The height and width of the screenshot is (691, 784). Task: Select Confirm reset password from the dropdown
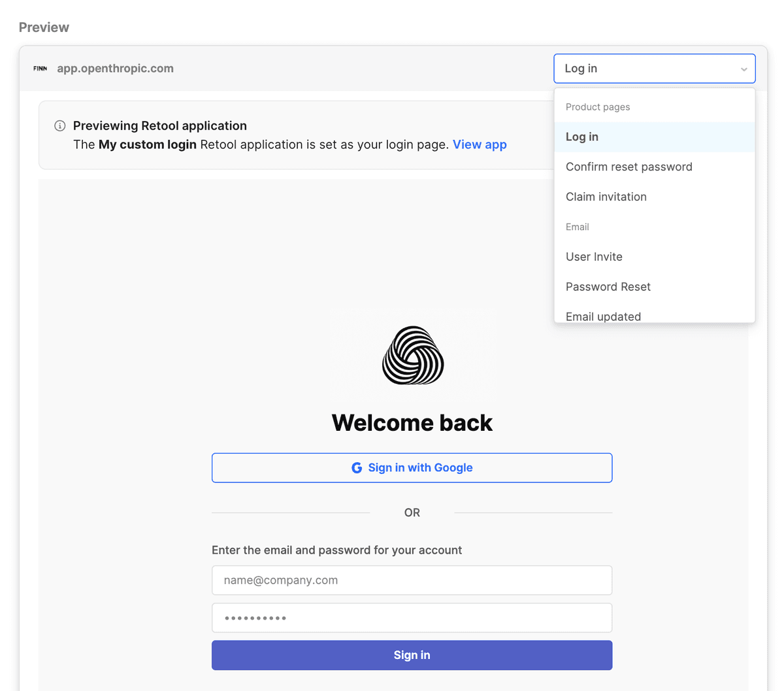[x=629, y=167]
